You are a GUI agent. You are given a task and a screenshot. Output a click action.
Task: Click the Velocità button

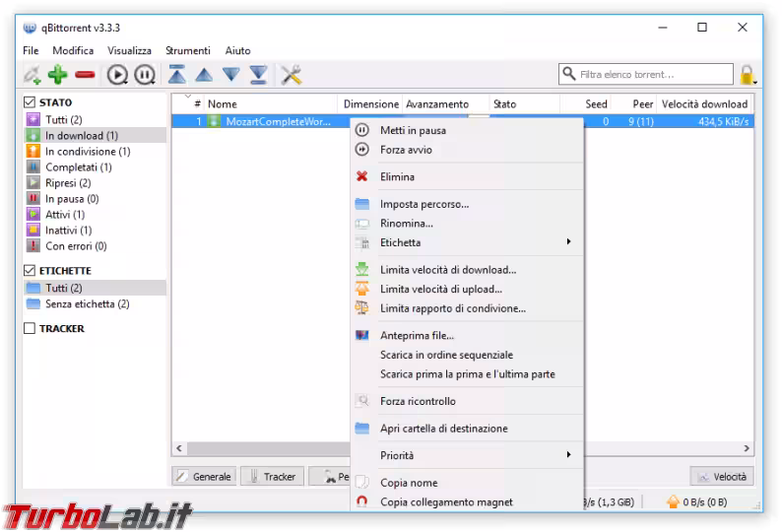(x=722, y=477)
